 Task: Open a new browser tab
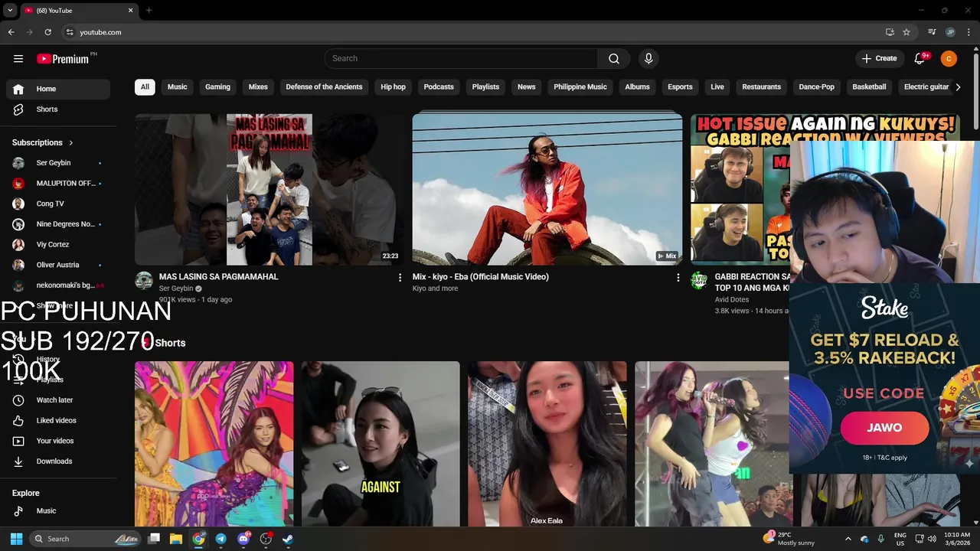(x=149, y=11)
